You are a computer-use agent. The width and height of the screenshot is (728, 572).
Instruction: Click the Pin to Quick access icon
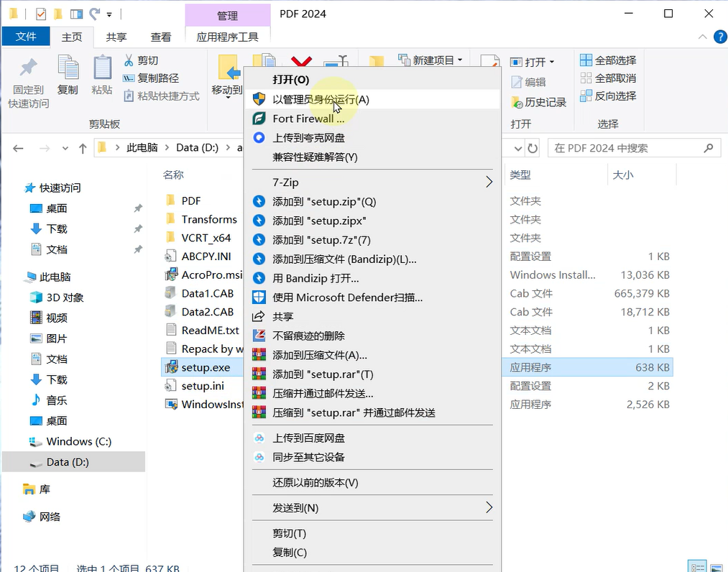coord(28,68)
